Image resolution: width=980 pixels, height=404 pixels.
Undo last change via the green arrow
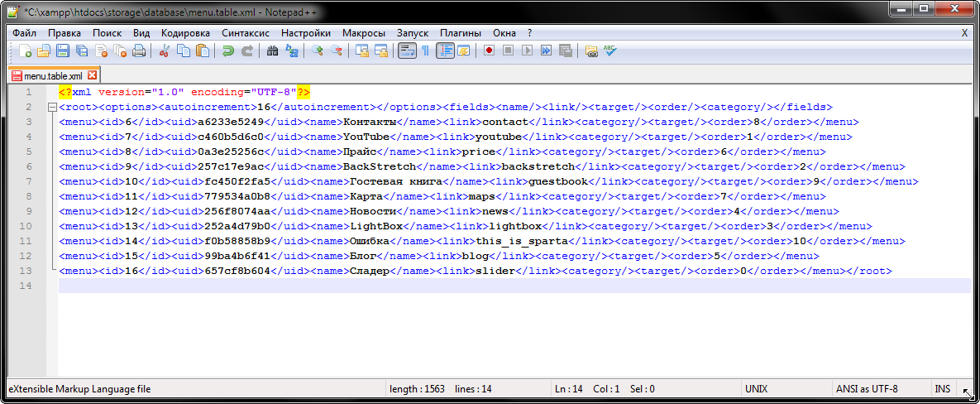[x=227, y=51]
